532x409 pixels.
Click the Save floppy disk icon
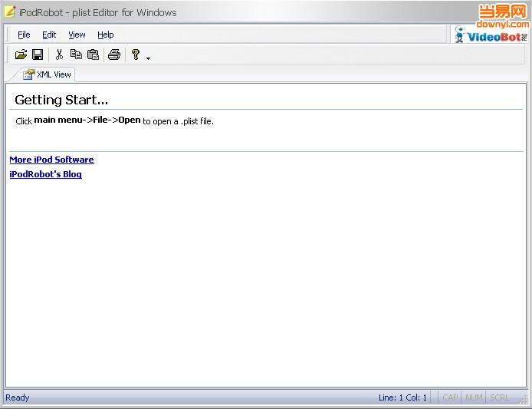[x=38, y=54]
